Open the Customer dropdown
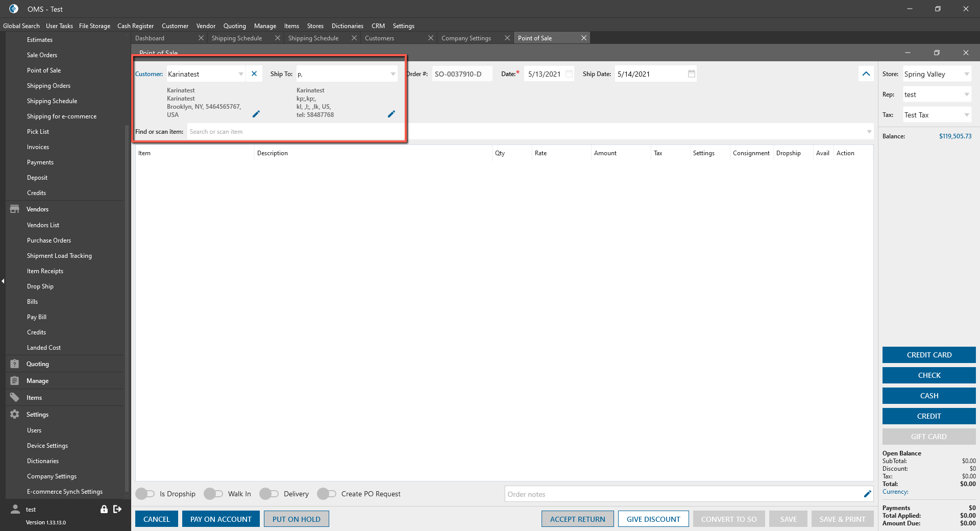The width and height of the screenshot is (980, 531). point(241,74)
